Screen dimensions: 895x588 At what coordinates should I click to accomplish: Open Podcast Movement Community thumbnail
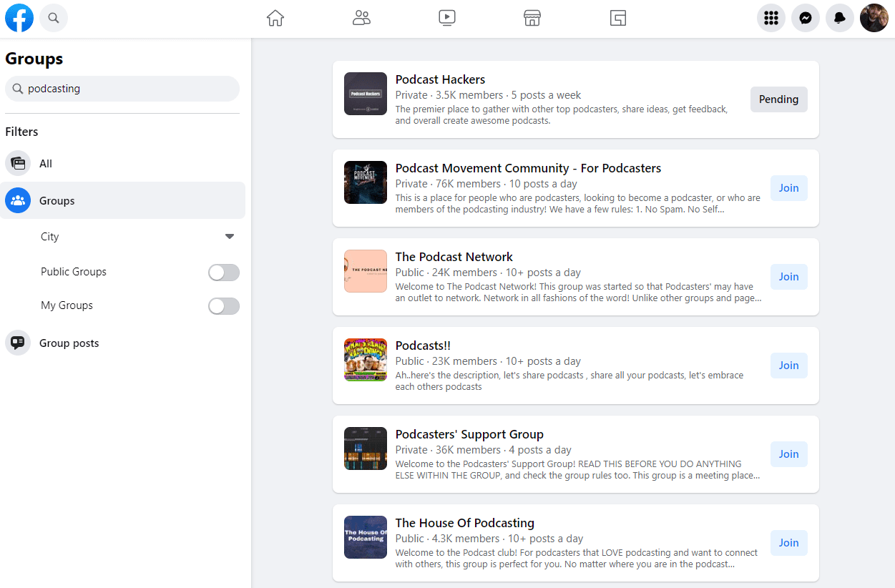pyautogui.click(x=366, y=182)
